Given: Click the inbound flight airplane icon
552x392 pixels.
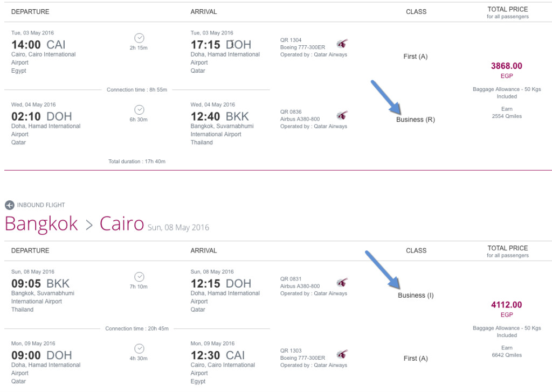Looking at the screenshot, I should (x=10, y=205).
